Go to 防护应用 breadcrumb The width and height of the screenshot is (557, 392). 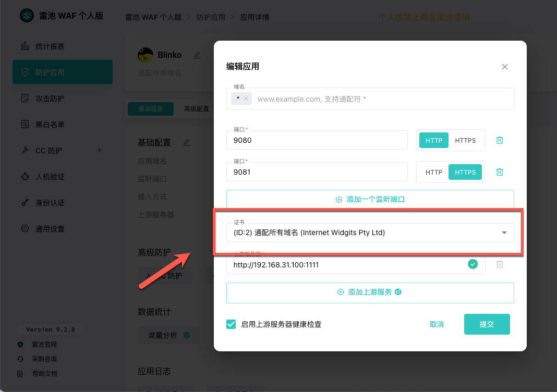tap(211, 17)
